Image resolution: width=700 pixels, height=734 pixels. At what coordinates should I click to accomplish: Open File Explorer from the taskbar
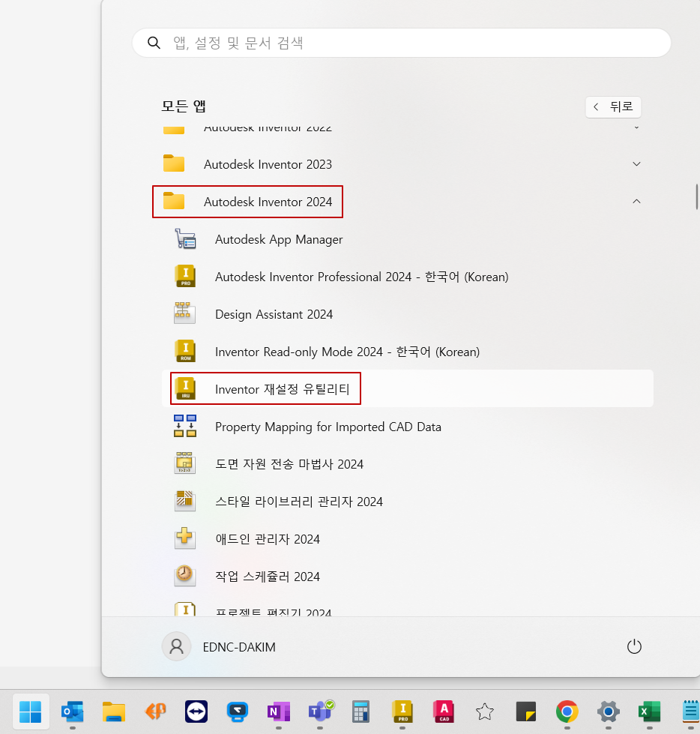coord(114,712)
